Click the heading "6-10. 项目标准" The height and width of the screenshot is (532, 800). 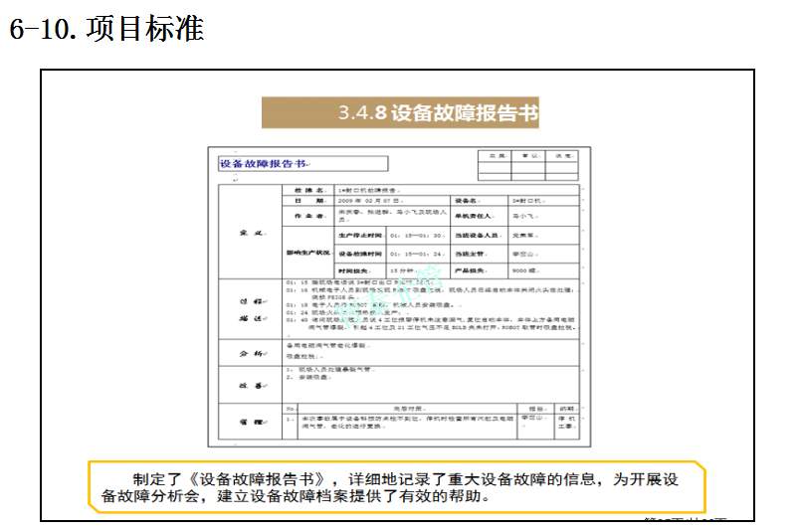point(105,29)
